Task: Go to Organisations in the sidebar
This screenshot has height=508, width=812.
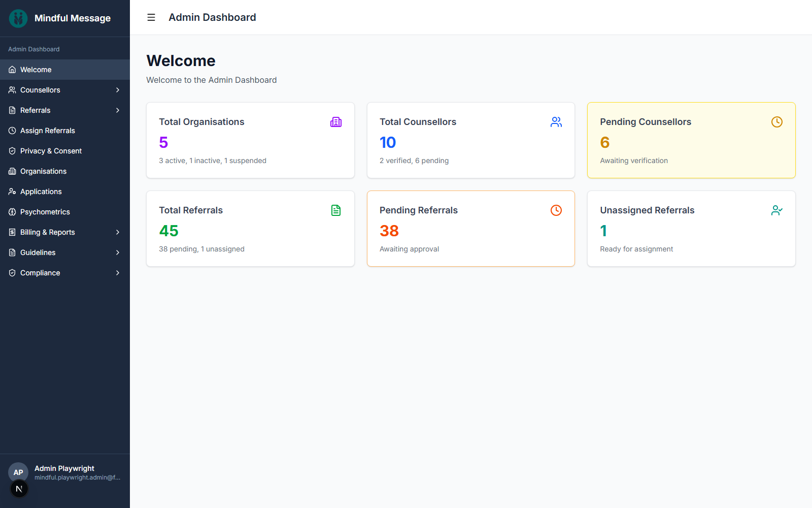Action: pyautogui.click(x=65, y=171)
